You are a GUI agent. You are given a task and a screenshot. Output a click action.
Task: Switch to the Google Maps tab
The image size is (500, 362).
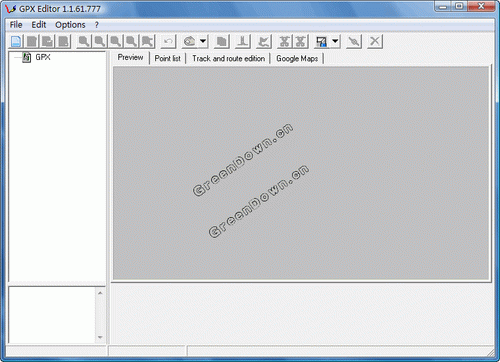[297, 59]
